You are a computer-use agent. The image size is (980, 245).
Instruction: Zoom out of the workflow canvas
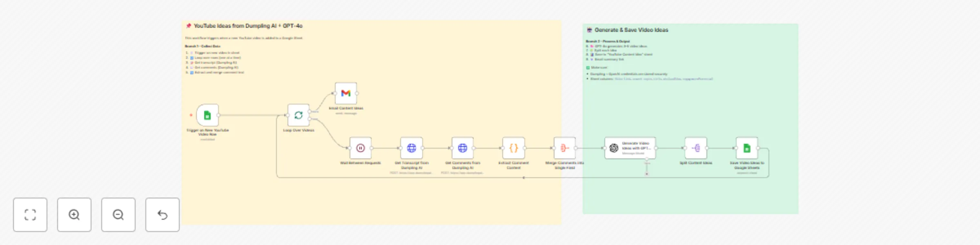(118, 215)
